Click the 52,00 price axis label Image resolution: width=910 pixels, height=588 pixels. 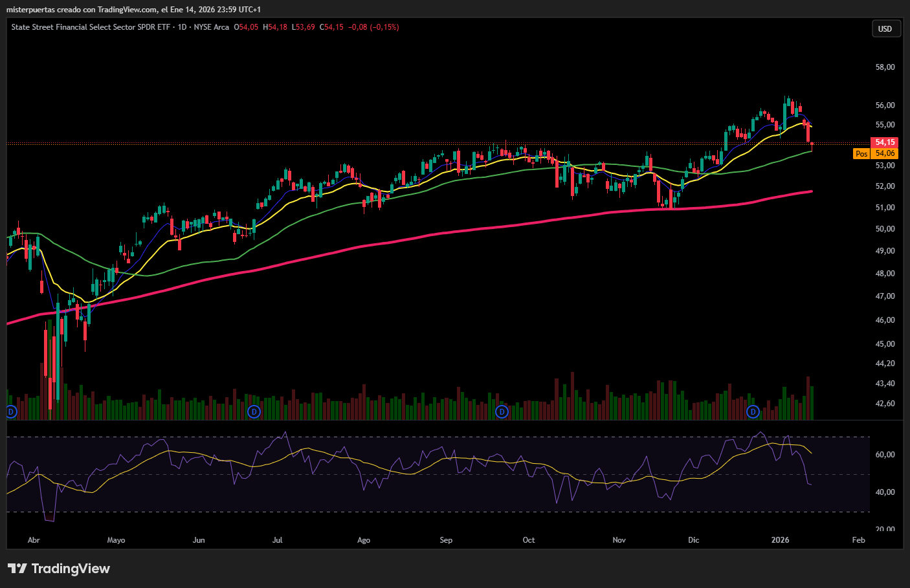tap(885, 186)
